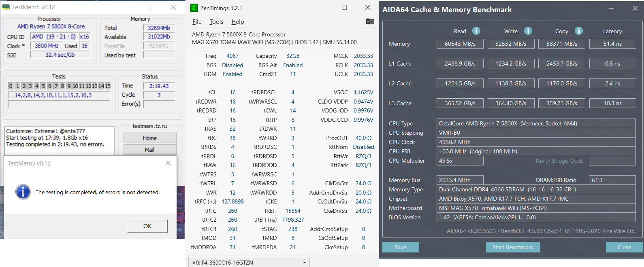Image resolution: width=644 pixels, height=267 pixels.
Task: Click the Available memory field 31022Mb
Action: 159,36
